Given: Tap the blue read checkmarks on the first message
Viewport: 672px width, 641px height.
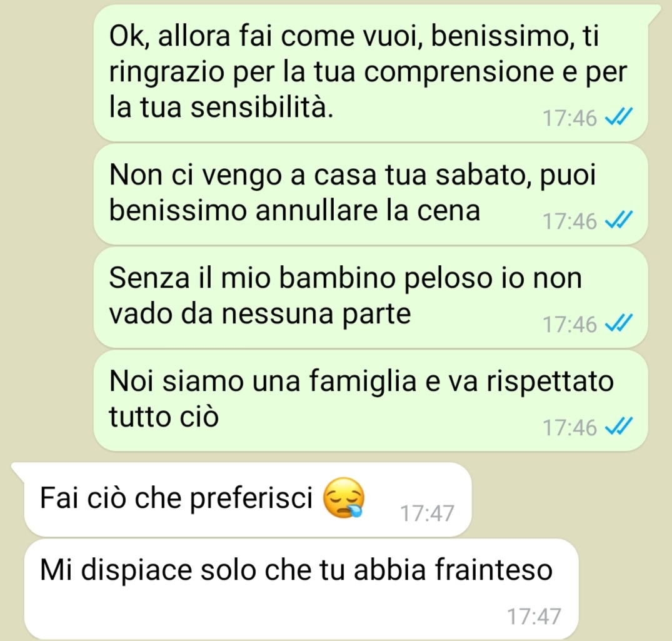Looking at the screenshot, I should pyautogui.click(x=618, y=116).
